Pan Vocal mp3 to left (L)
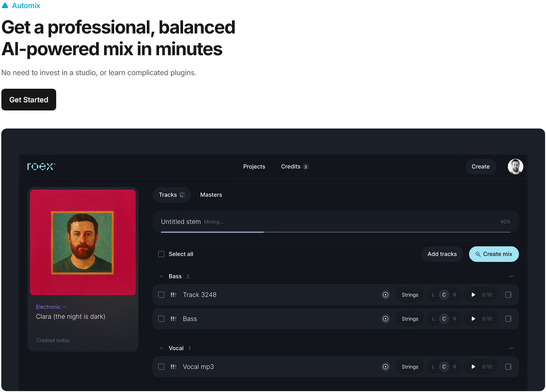The height and width of the screenshot is (392, 546). tap(433, 367)
